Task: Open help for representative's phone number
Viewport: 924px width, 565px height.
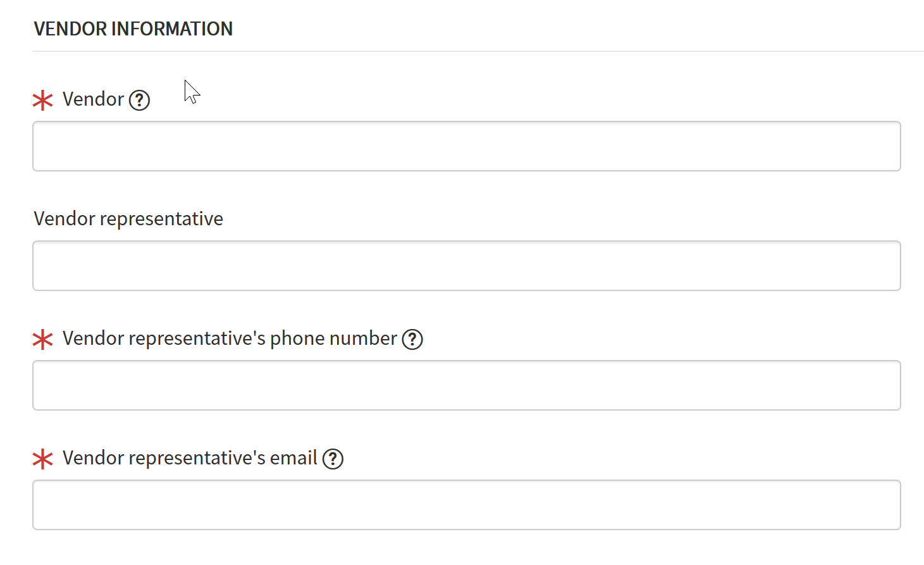Action: click(412, 339)
